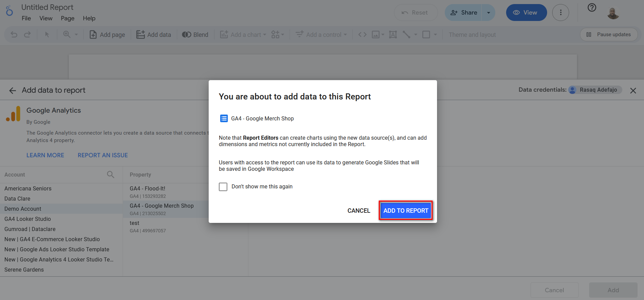Click ADD TO REPORT button

tap(406, 211)
